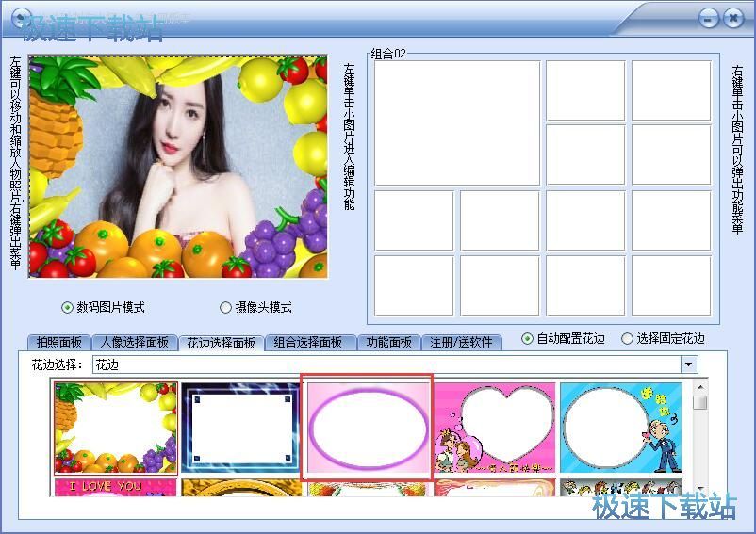The width and height of the screenshot is (756, 534).
Task: Click the frame list scrollbar thumb
Action: 700,402
